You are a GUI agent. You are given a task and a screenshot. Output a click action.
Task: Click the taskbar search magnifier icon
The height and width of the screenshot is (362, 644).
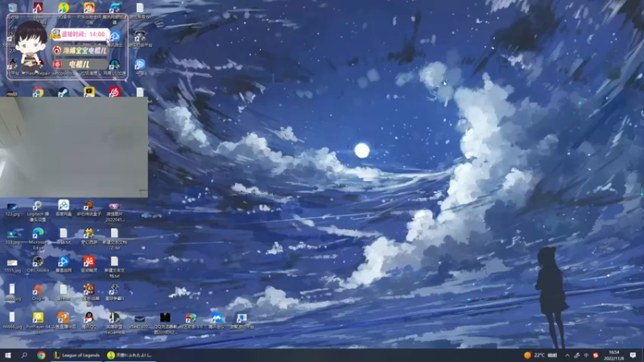click(x=24, y=355)
